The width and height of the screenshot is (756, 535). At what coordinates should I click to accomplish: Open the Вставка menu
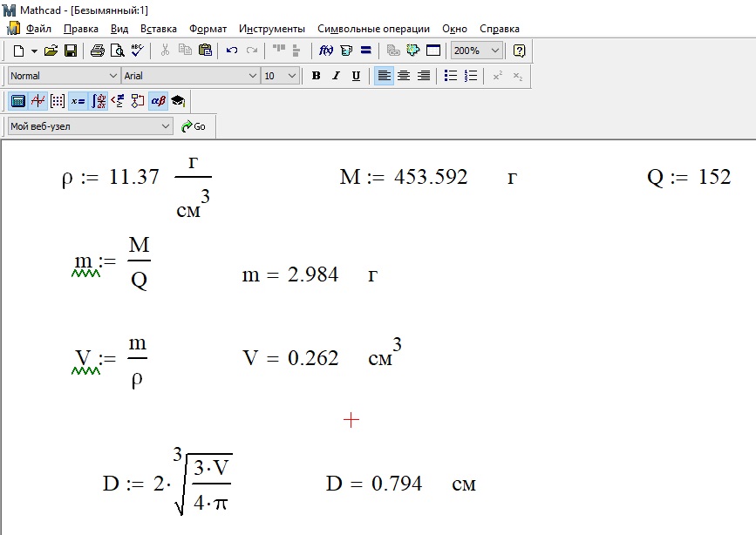(158, 29)
